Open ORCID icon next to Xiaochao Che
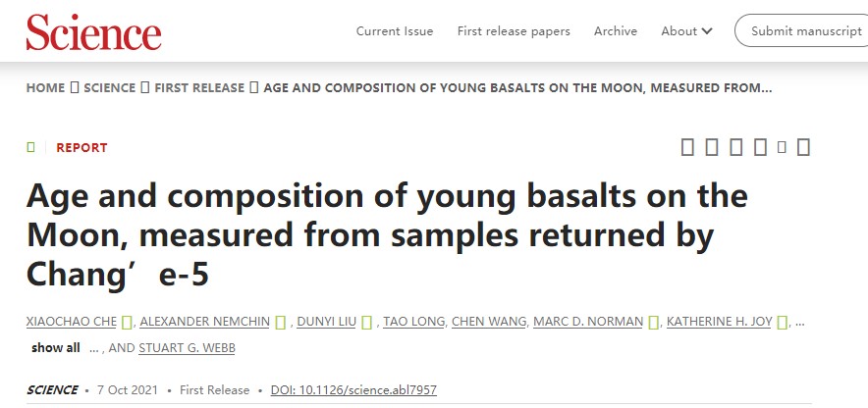 coord(129,322)
